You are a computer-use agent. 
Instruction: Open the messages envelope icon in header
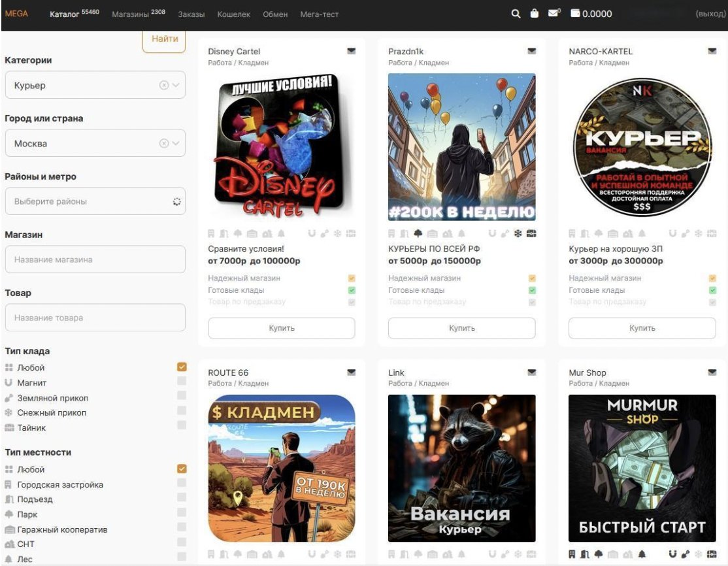click(554, 14)
